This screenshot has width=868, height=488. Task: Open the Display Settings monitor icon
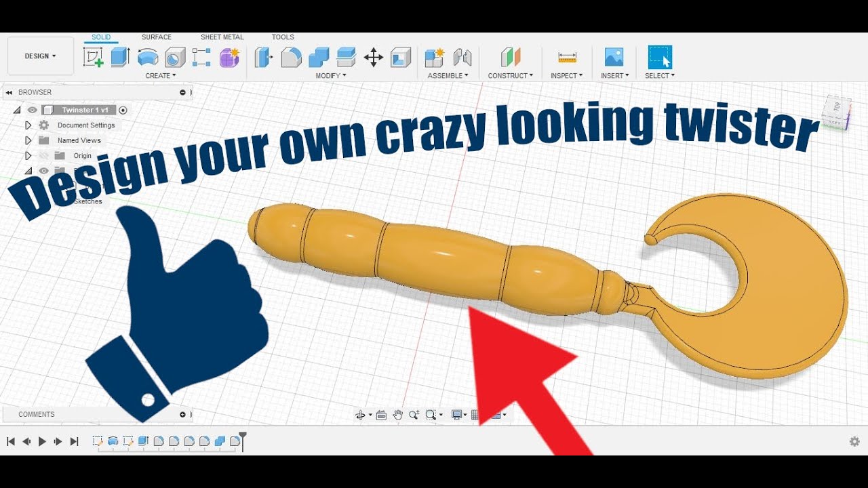coord(457,415)
